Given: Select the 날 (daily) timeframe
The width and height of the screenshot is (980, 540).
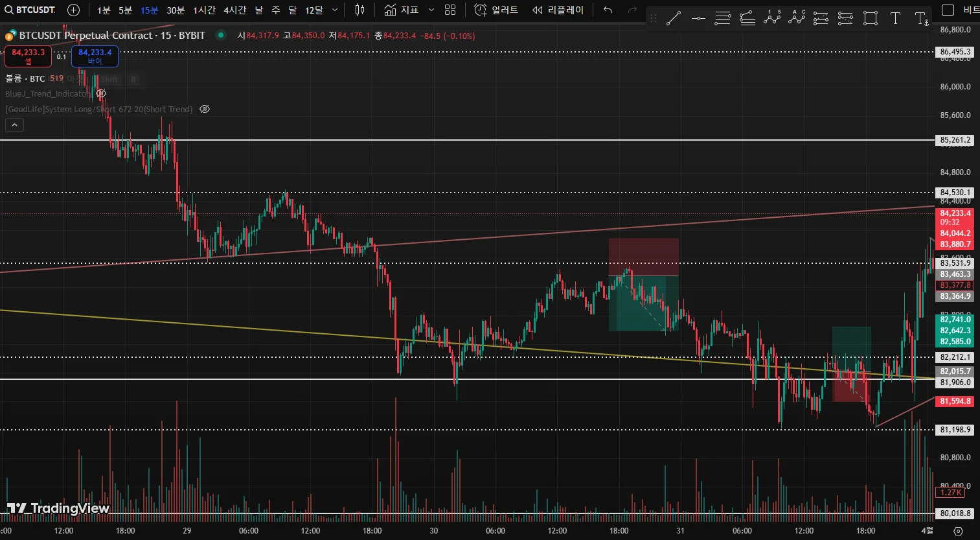Looking at the screenshot, I should (259, 10).
